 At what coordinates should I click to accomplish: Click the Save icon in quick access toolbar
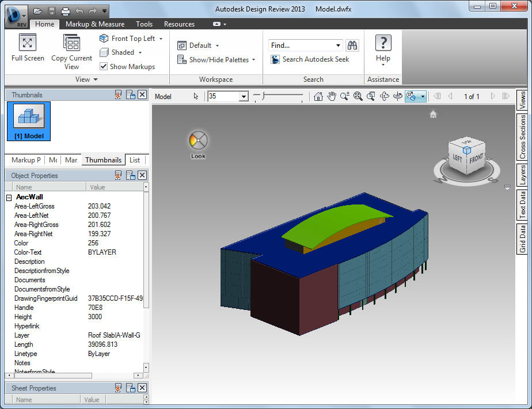(52, 11)
